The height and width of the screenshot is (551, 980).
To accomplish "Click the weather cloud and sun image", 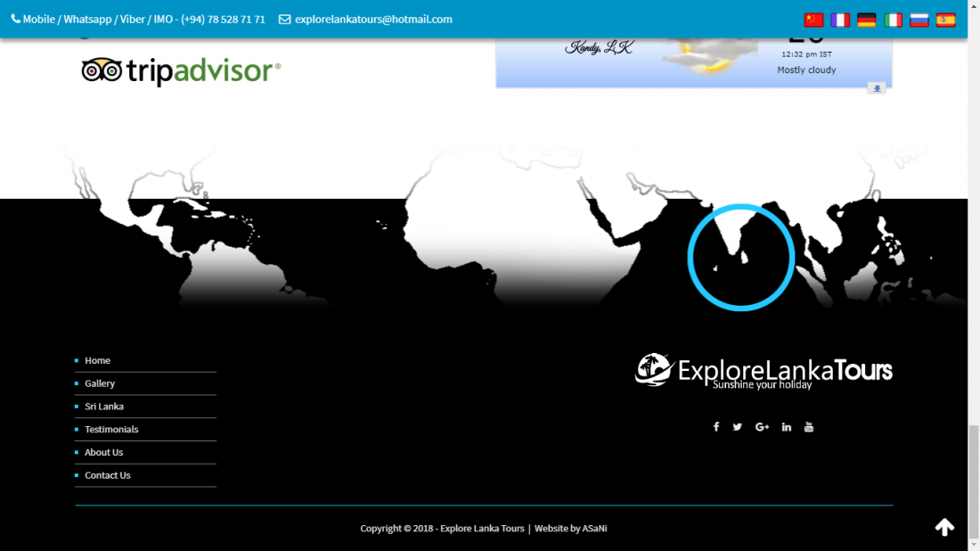I will click(x=709, y=55).
